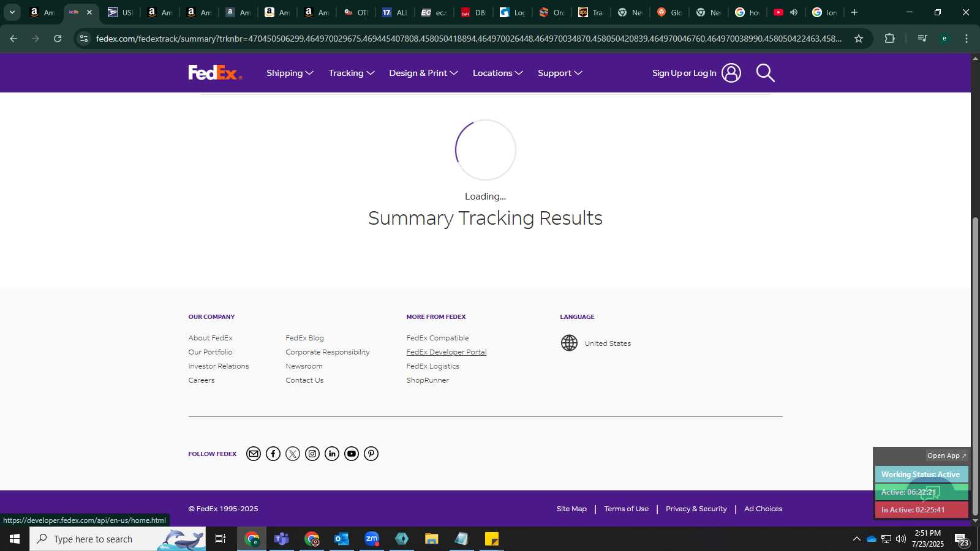Open Investor Relations link

click(219, 366)
